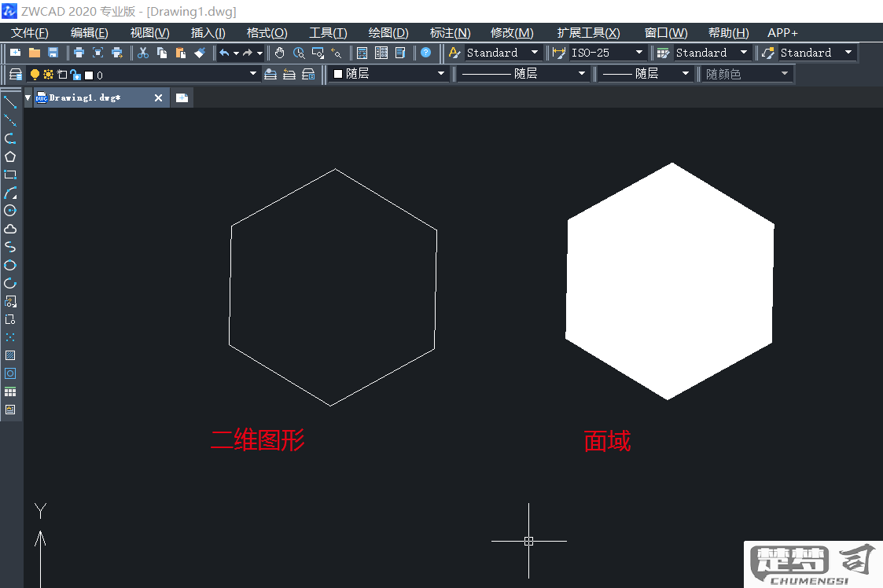Select the Revision cloud tool
The width and height of the screenshot is (883, 588).
(10, 229)
